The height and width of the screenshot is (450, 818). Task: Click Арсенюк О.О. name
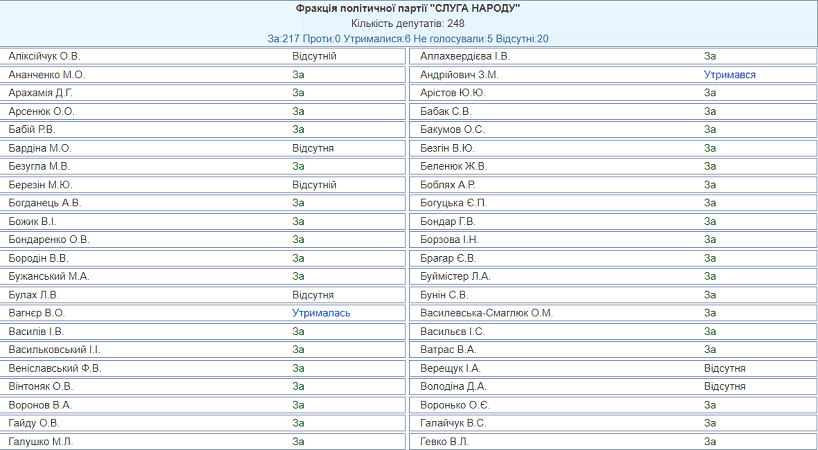coord(41,111)
